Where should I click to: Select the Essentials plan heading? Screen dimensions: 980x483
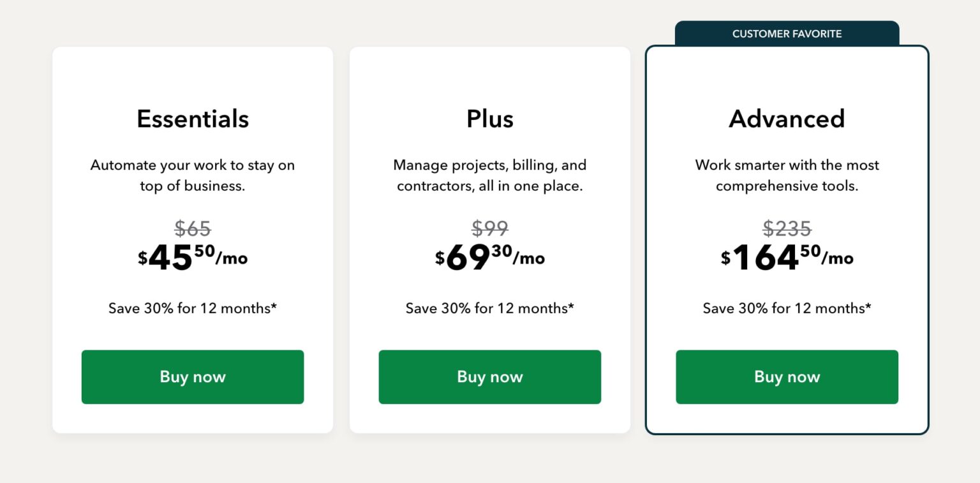pyautogui.click(x=193, y=119)
